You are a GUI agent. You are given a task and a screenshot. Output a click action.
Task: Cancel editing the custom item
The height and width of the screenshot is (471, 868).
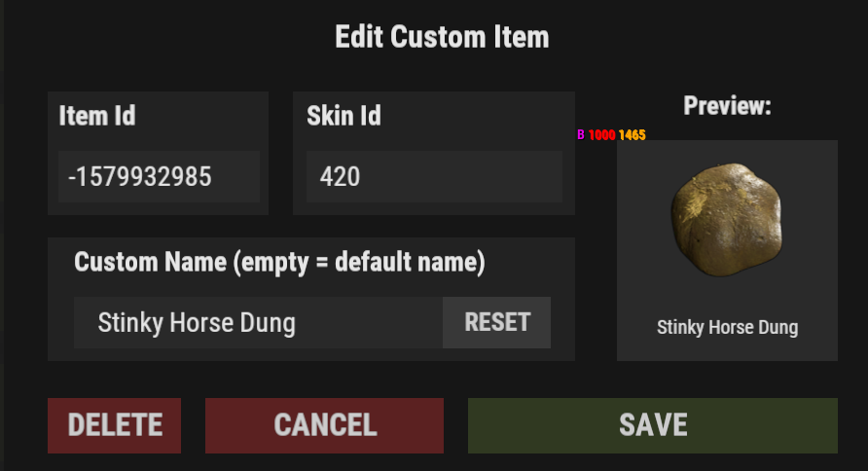tap(324, 425)
